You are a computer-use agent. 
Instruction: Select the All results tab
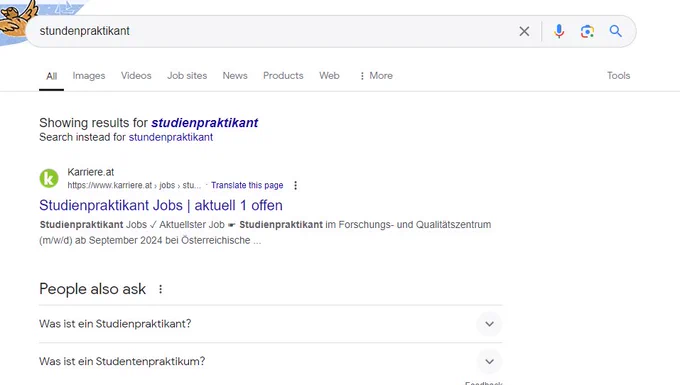click(52, 76)
